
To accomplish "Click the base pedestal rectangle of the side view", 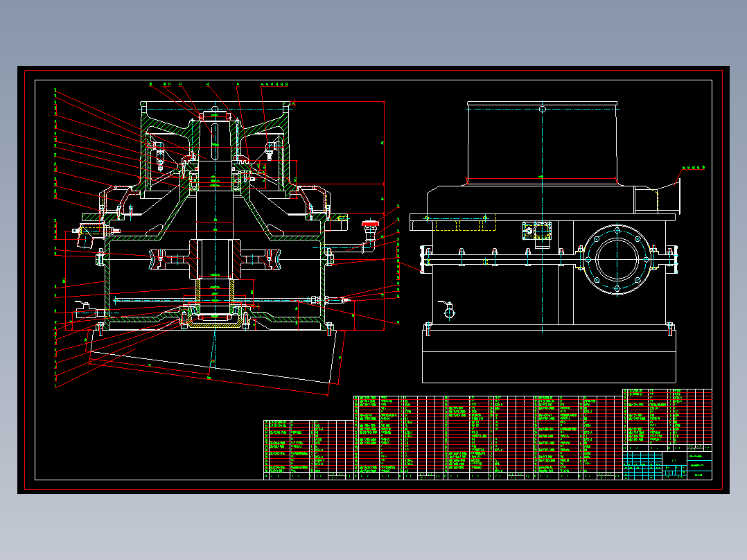I will point(549,356).
